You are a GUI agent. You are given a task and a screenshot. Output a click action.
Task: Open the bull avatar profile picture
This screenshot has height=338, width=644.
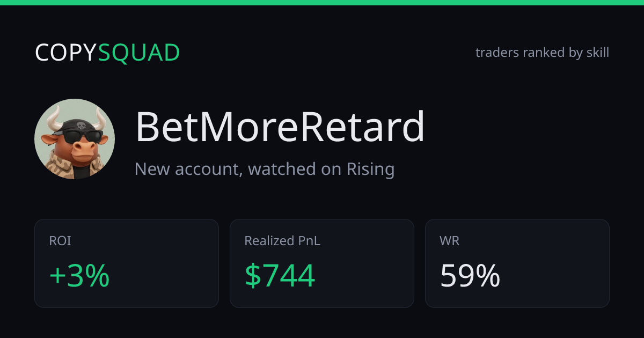pyautogui.click(x=75, y=139)
